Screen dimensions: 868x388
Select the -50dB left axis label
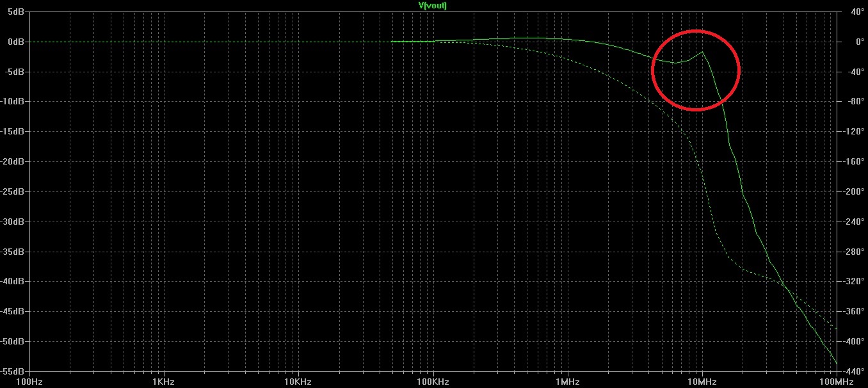[x=13, y=341]
